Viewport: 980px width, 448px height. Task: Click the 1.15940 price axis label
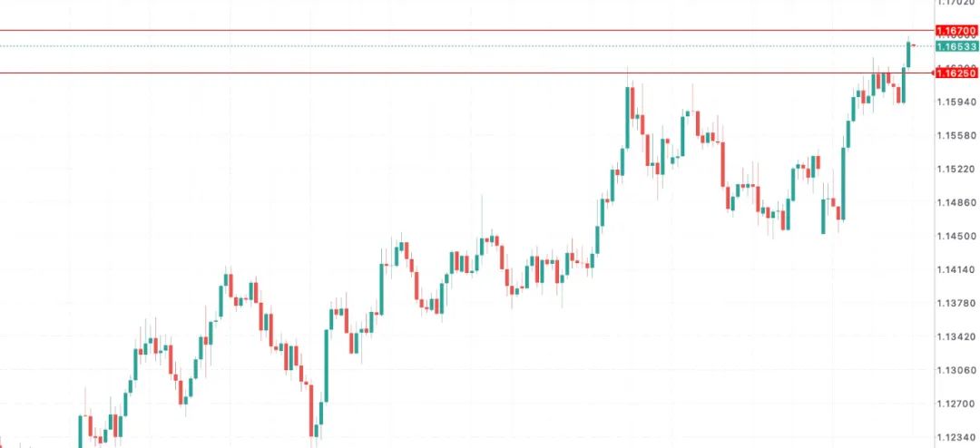[x=956, y=102]
